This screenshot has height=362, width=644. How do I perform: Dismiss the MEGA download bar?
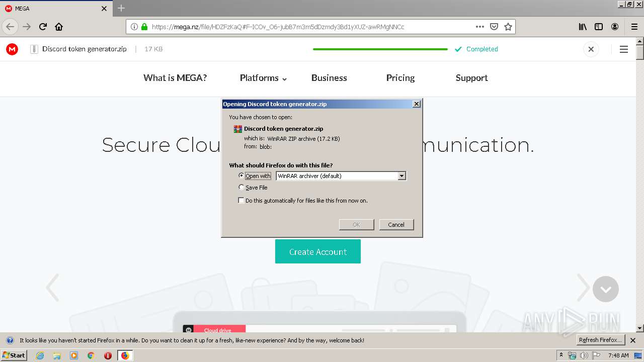pos(591,49)
